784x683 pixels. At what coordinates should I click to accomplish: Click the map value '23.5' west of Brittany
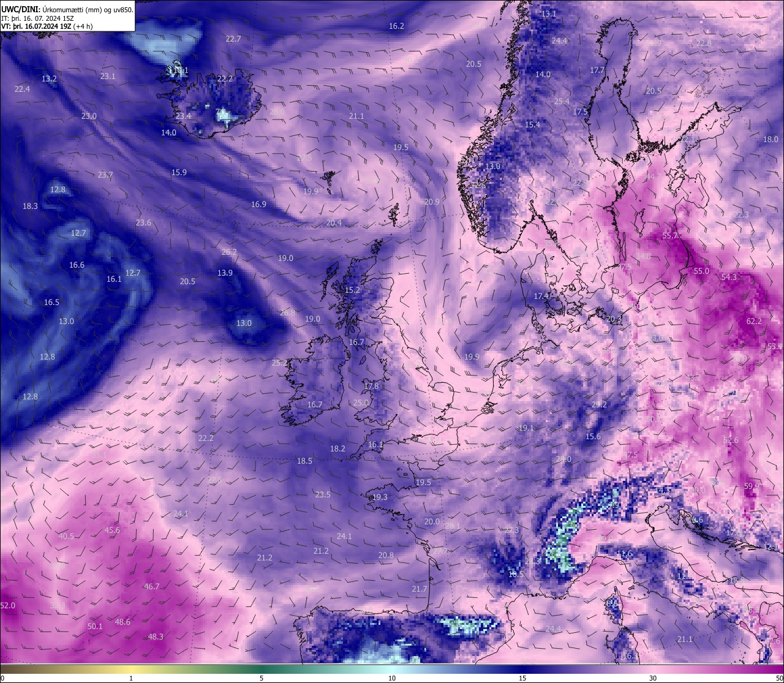tap(323, 494)
